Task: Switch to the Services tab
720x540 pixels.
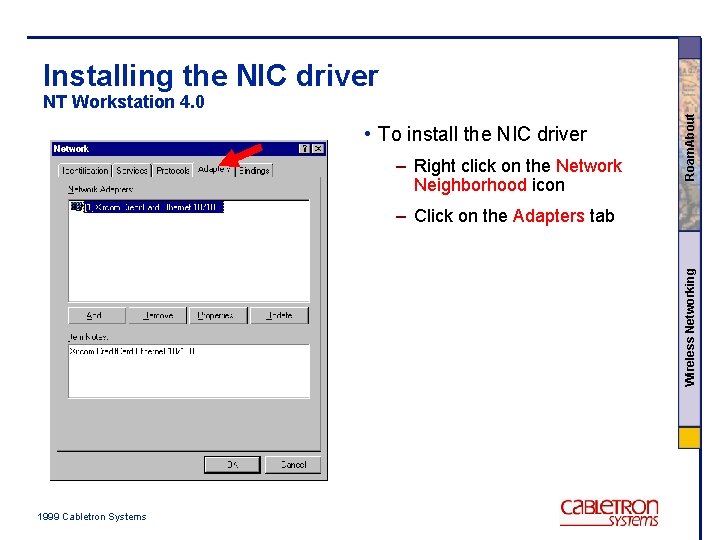Action: coord(132,171)
